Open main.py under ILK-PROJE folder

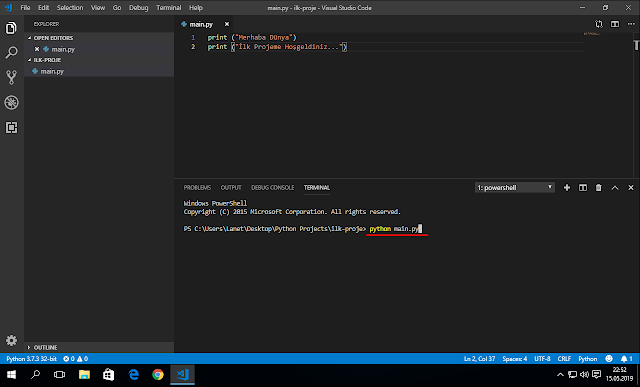click(x=99, y=71)
